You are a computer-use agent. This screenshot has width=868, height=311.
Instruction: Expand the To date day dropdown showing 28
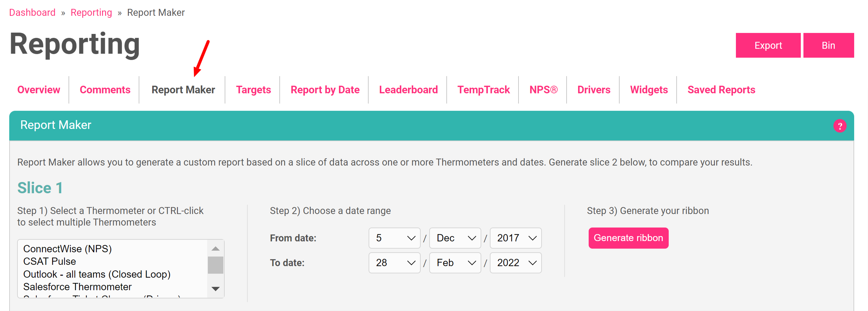[x=394, y=263]
